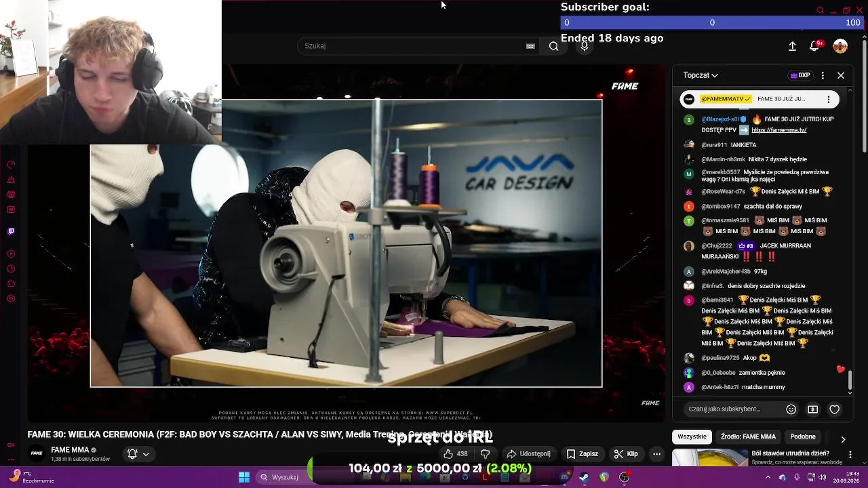Screen dimensions: 868x488
Task: Click the 0XP crown points badge
Action: click(800, 75)
